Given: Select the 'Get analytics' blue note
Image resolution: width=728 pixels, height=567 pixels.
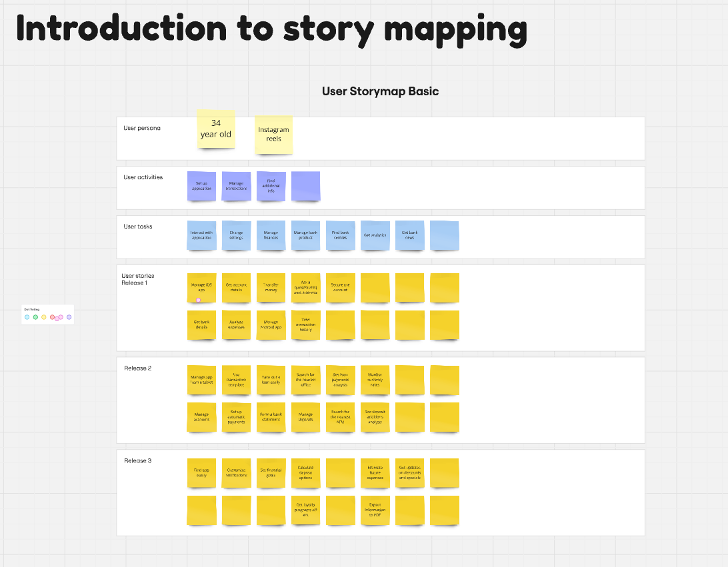Looking at the screenshot, I should 375,235.
